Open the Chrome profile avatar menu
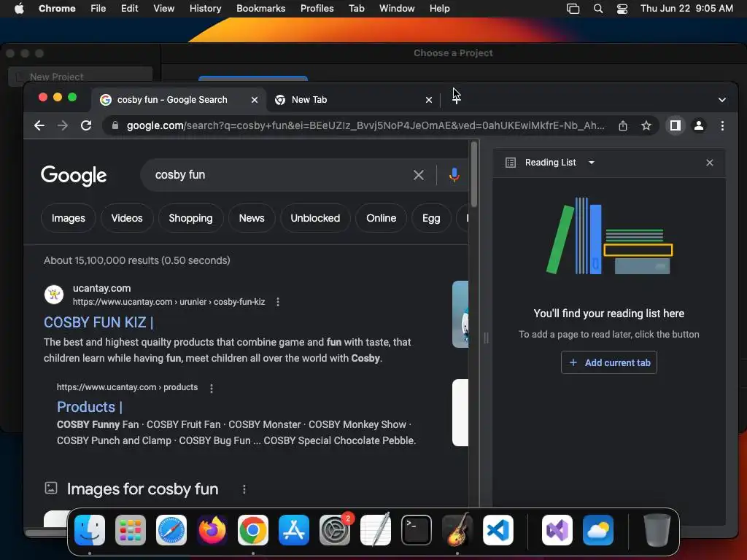The width and height of the screenshot is (747, 560). pos(699,125)
